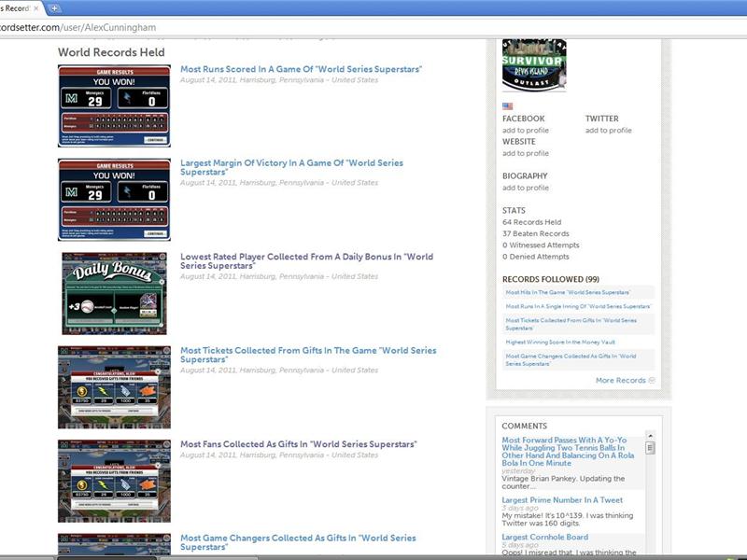Click the 'RECORDS FOLLOWED (99)' heading

pyautogui.click(x=551, y=279)
